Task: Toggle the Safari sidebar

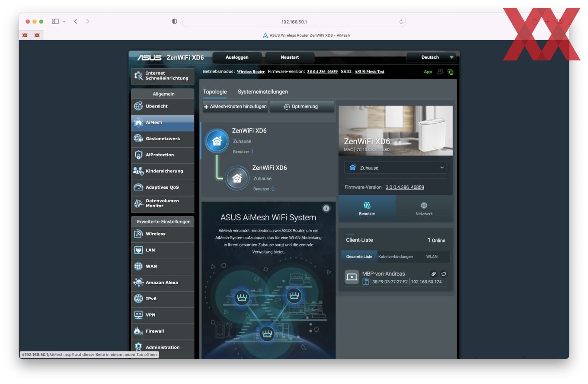Action: tap(55, 22)
